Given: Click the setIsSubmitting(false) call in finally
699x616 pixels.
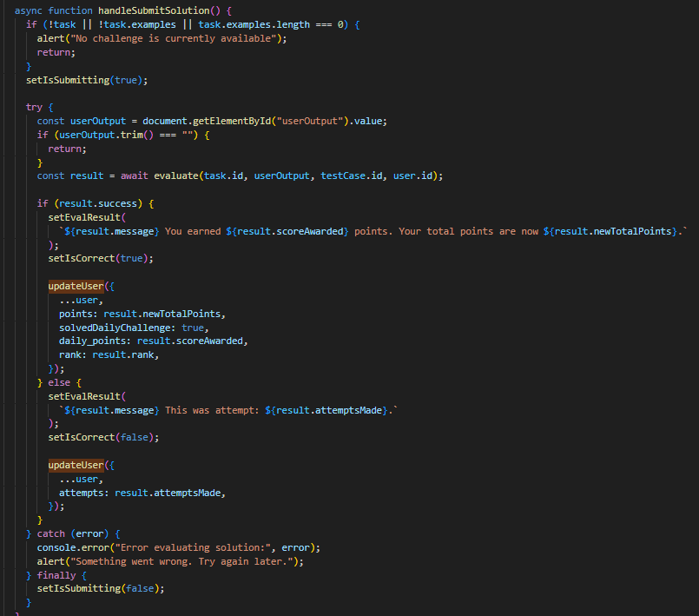Looking at the screenshot, I should tap(100, 588).
